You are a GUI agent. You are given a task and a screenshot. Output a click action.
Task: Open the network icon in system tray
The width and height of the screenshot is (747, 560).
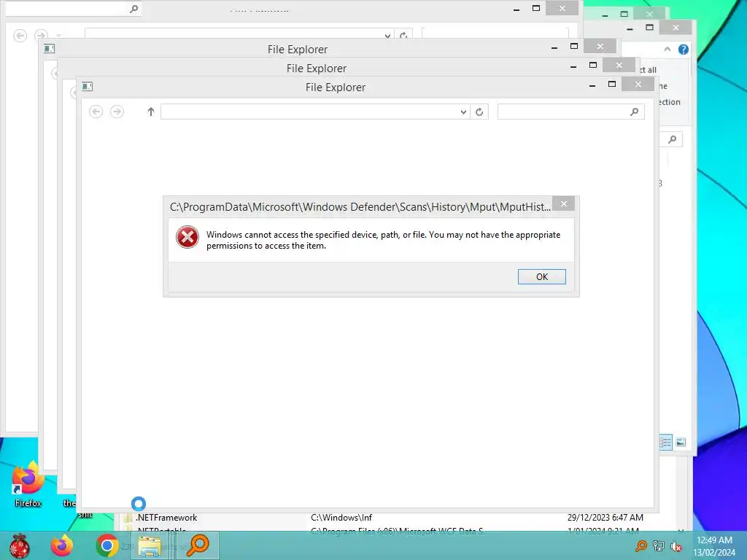(x=659, y=546)
